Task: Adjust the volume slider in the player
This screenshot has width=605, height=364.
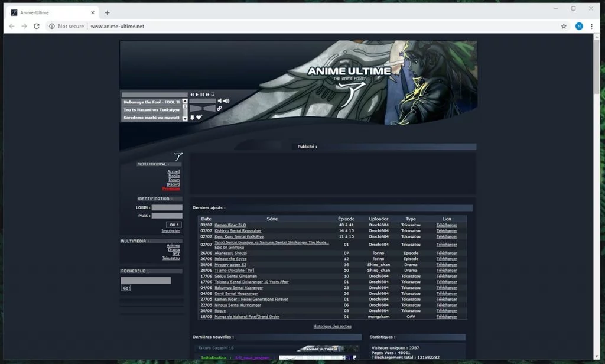Action: click(203, 101)
